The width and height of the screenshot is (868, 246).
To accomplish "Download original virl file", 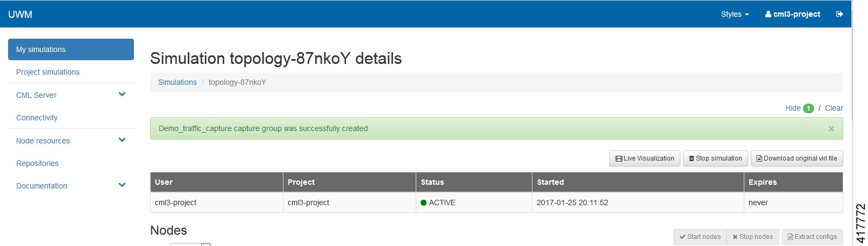I will [796, 158].
